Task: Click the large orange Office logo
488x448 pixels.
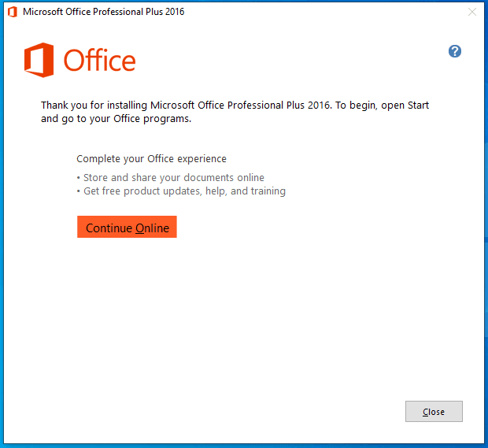Action: pyautogui.click(x=39, y=61)
